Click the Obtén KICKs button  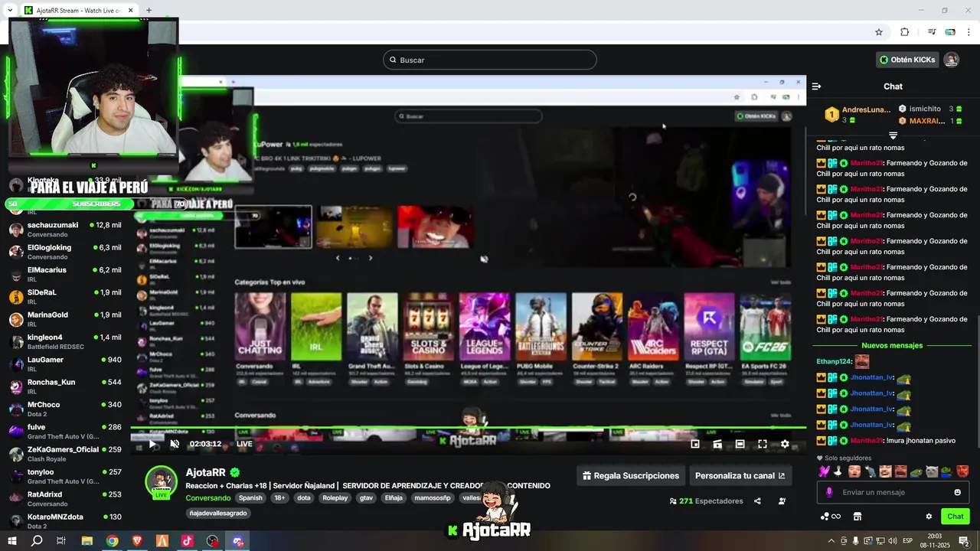[x=907, y=60]
